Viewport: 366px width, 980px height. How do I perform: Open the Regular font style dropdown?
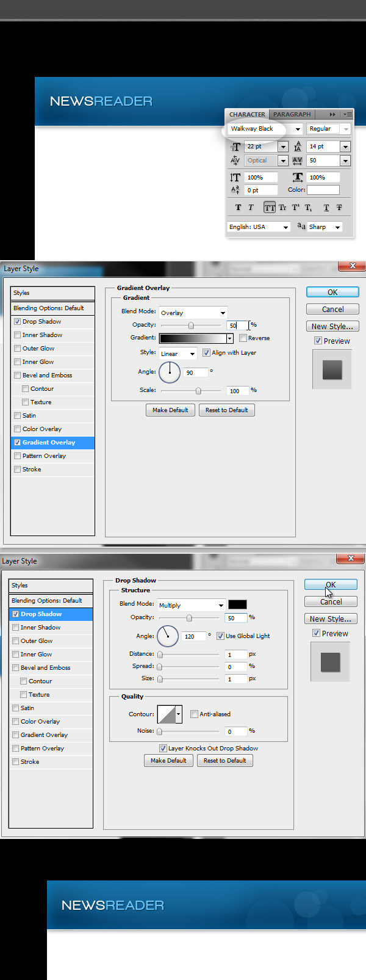(346, 129)
